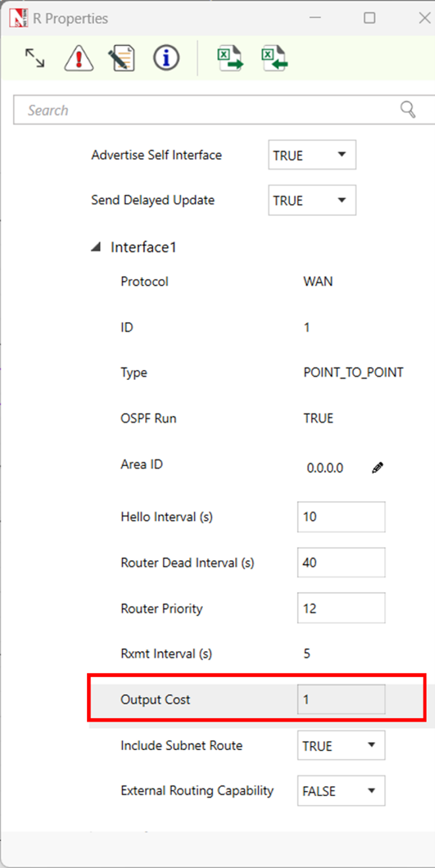
Task: Click the Router Priority input field
Action: (341, 608)
